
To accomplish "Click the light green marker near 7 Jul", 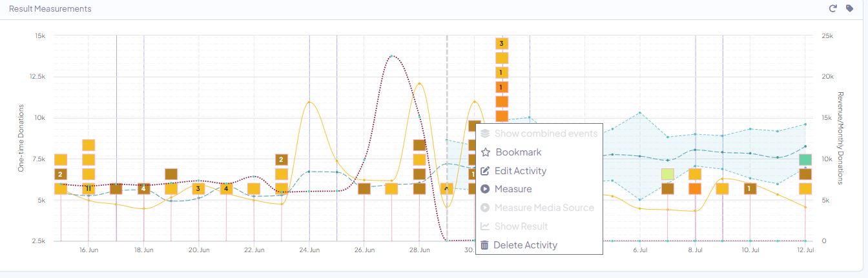I will pyautogui.click(x=668, y=174).
